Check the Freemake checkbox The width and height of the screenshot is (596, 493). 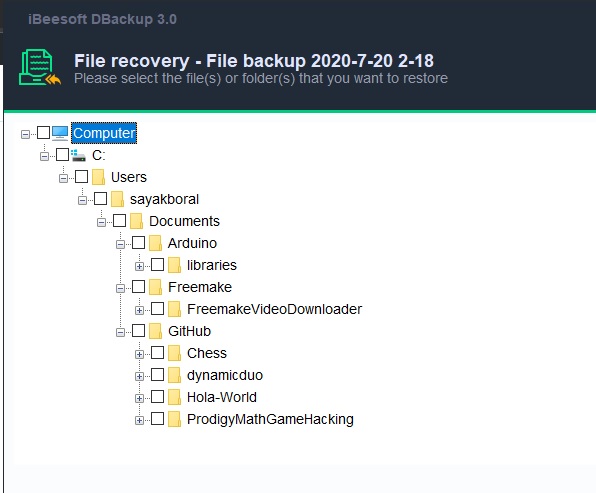click(138, 287)
